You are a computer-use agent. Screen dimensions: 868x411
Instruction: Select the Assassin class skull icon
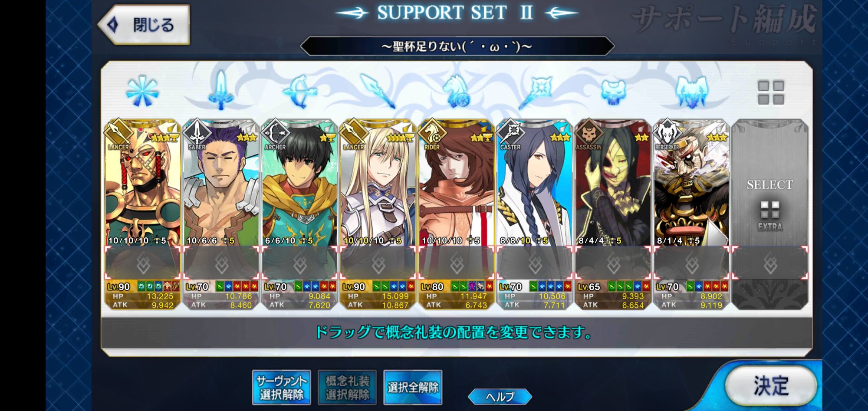coord(613,92)
